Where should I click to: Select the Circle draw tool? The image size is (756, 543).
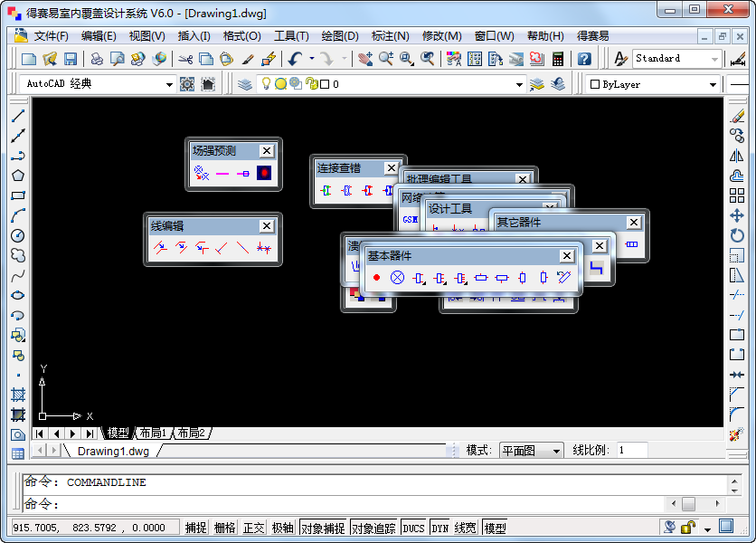(x=18, y=235)
